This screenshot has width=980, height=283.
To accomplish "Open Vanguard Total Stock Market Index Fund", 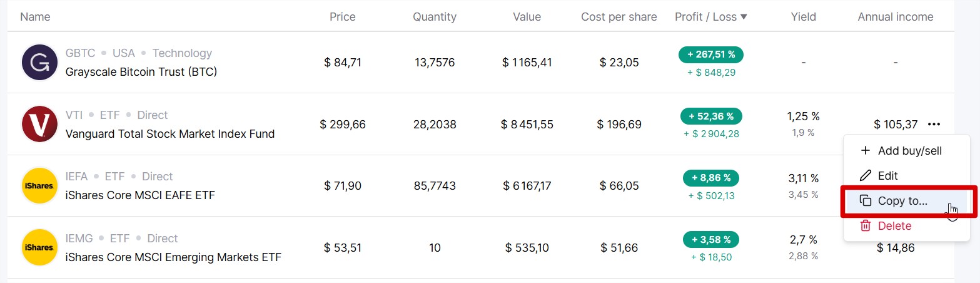I will pos(170,134).
